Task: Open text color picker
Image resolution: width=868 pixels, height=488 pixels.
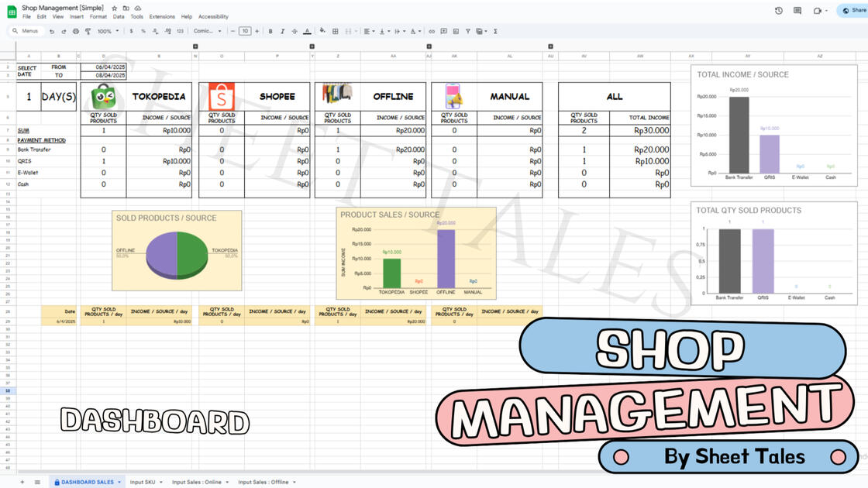Action: point(307,32)
